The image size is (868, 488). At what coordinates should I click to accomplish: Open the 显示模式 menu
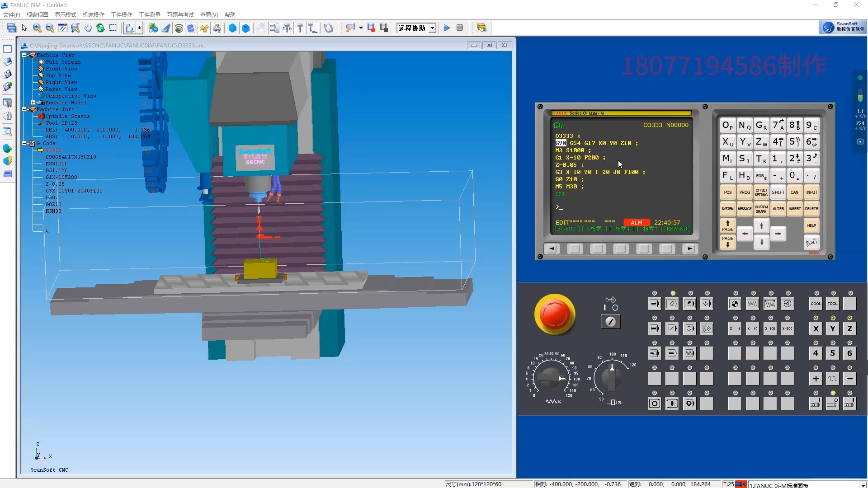tap(66, 15)
